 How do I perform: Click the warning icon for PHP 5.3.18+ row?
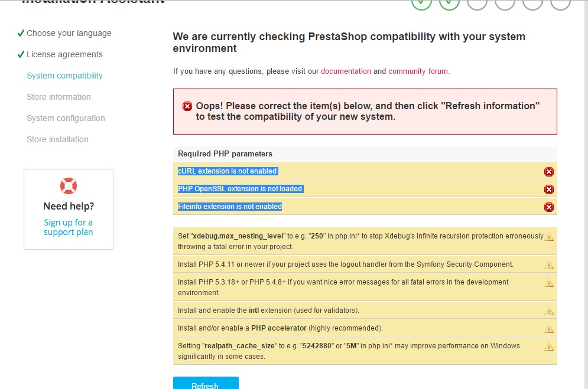[549, 283]
